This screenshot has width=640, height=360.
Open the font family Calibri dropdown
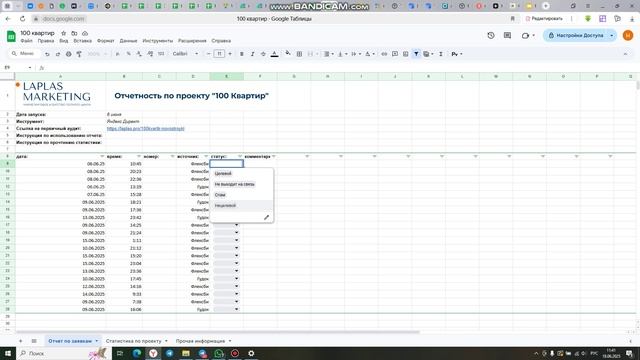tap(185, 54)
